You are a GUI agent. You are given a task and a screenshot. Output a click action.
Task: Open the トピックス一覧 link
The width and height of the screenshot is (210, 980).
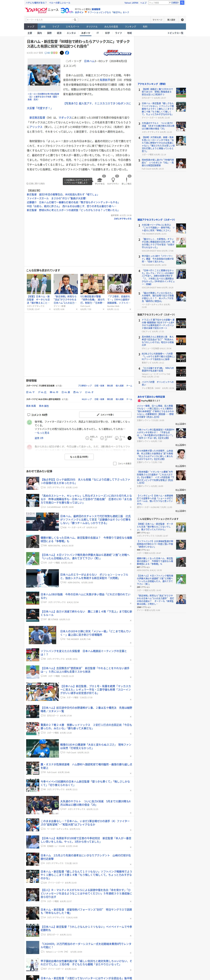tap(175, 33)
